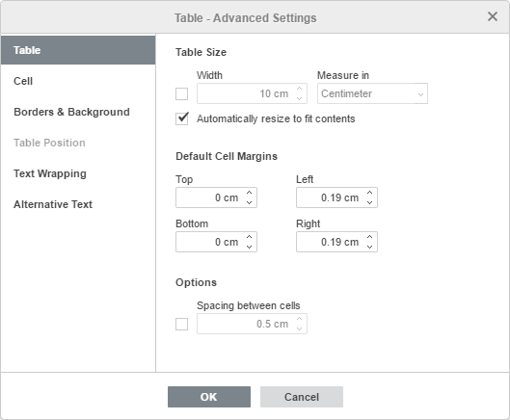Open the Cell tab

tap(78, 81)
